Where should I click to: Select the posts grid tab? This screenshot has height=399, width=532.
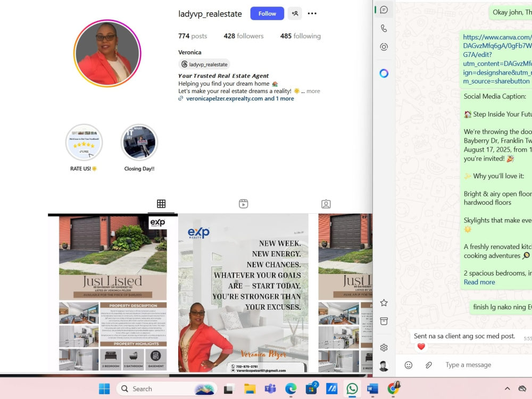click(161, 204)
